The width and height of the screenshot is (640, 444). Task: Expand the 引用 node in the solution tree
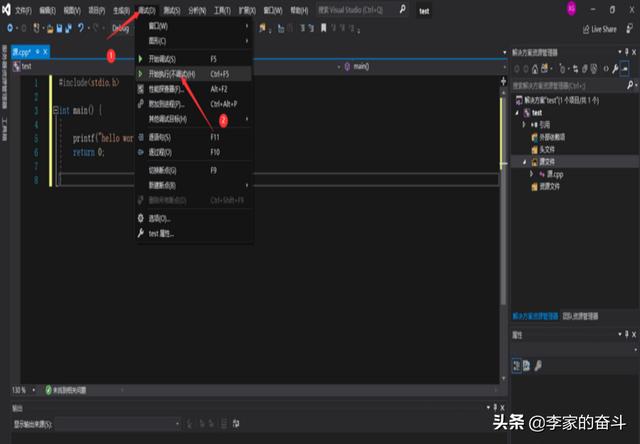tap(523, 124)
